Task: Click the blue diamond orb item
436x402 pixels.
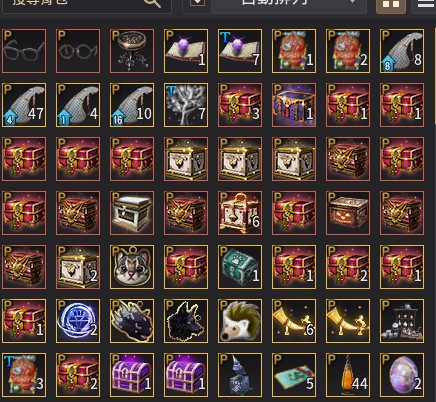Action: (x=78, y=321)
